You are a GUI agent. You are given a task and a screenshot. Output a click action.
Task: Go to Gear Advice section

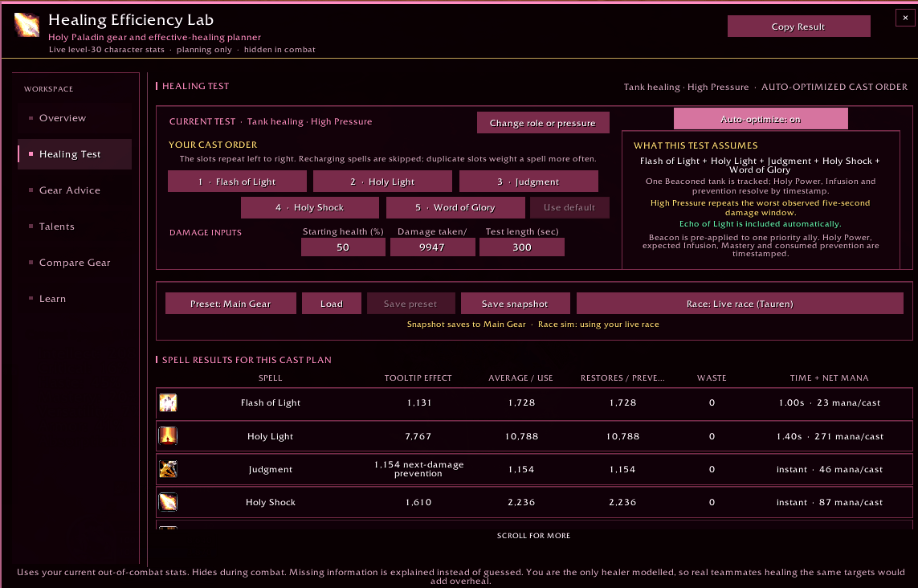click(x=75, y=190)
